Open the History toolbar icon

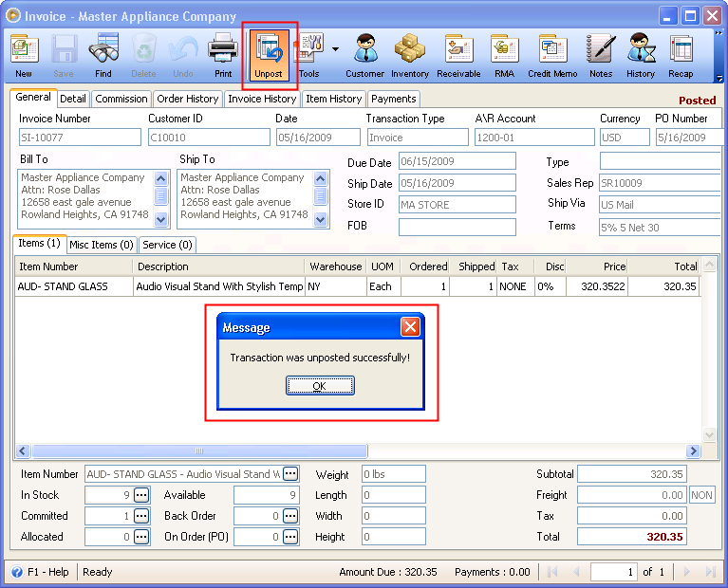click(x=641, y=55)
